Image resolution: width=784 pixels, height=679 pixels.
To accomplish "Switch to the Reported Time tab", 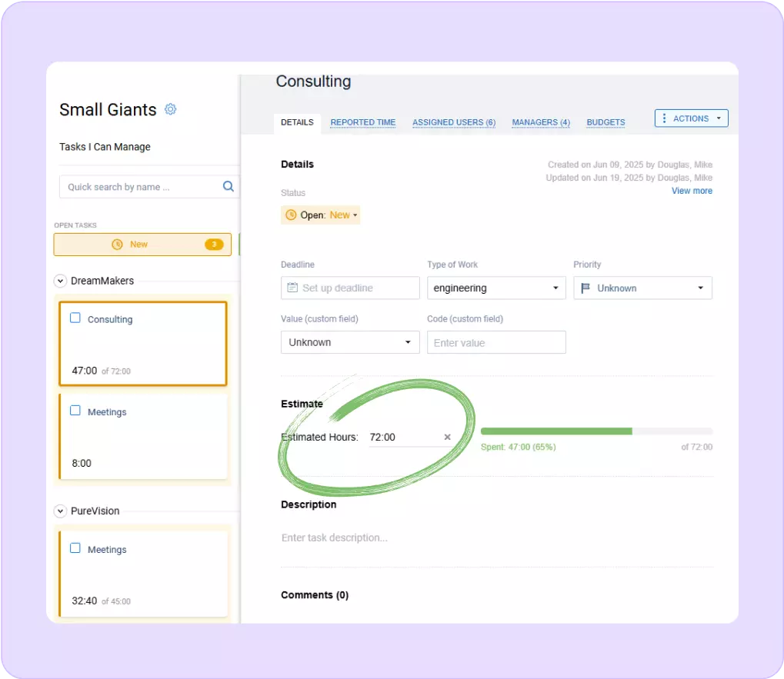I will coord(362,122).
